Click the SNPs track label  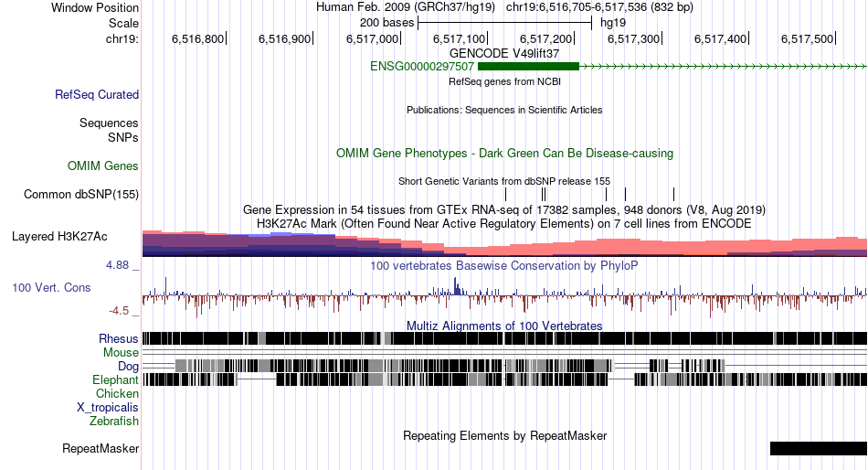click(x=123, y=137)
